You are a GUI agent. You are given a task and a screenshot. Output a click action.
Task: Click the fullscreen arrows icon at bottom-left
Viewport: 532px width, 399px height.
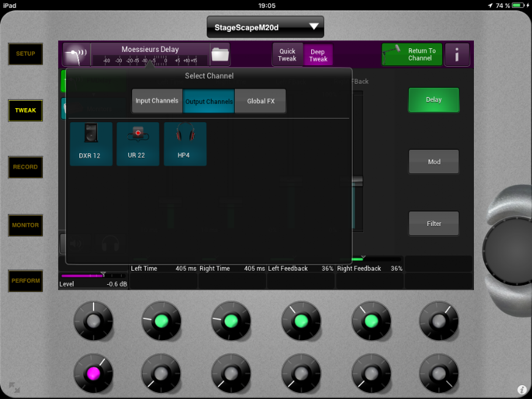click(13, 387)
